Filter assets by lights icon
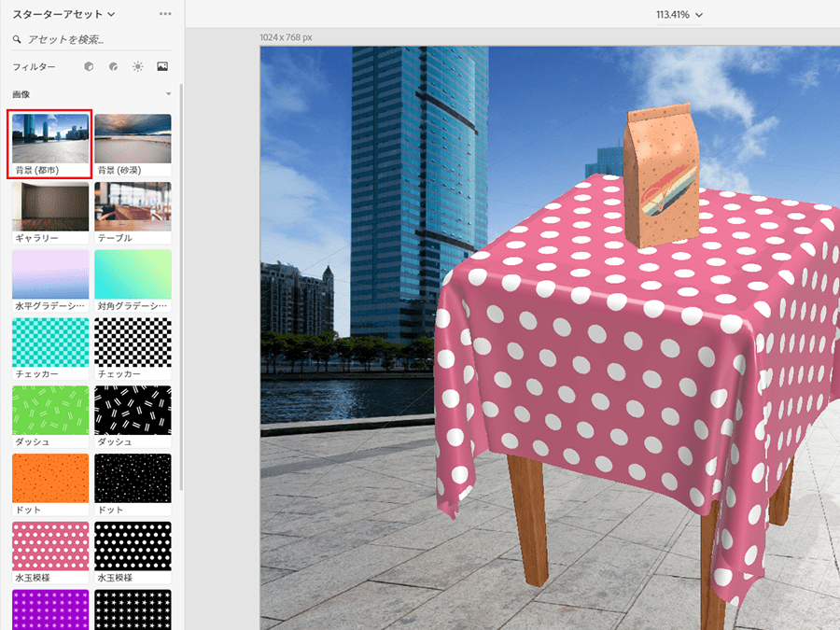Screen dimensions: 840x630 138,67
